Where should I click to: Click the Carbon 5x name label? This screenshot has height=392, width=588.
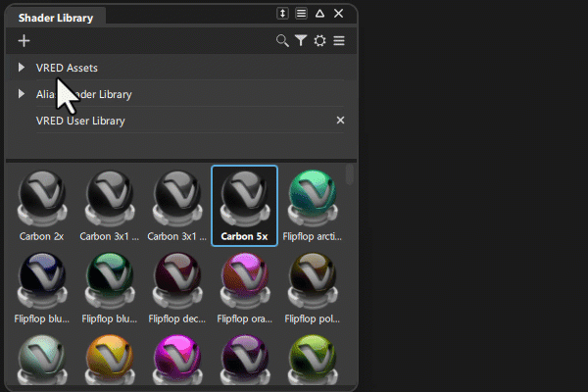click(x=244, y=236)
